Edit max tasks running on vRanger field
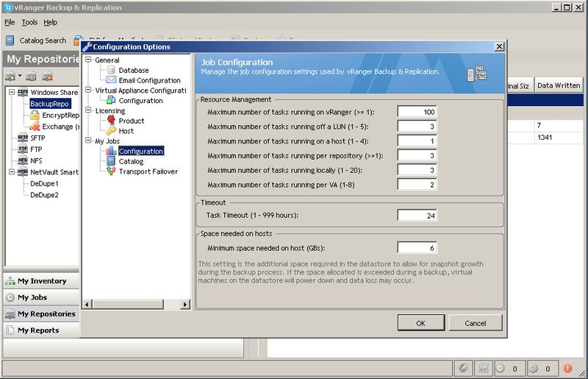This screenshot has height=379, width=588. pos(417,112)
